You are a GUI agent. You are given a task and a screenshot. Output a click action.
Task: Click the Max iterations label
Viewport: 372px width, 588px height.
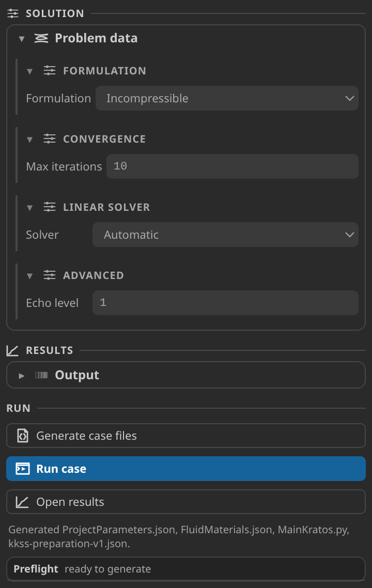click(x=64, y=166)
